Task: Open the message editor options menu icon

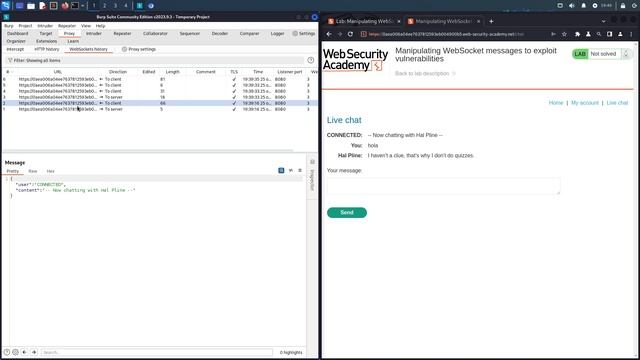Action: (300, 170)
